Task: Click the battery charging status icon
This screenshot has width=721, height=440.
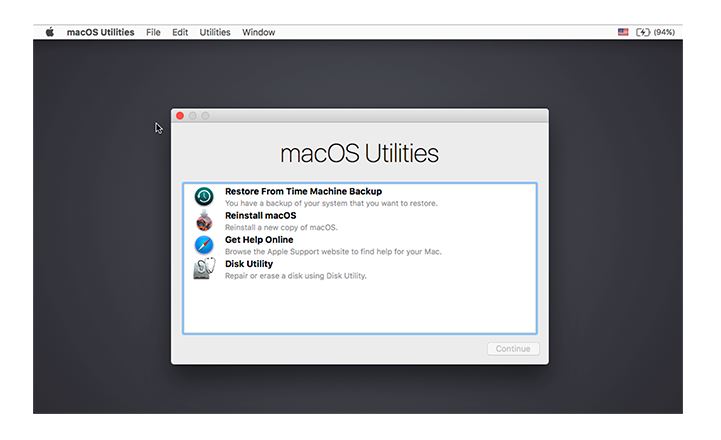Action: [643, 32]
